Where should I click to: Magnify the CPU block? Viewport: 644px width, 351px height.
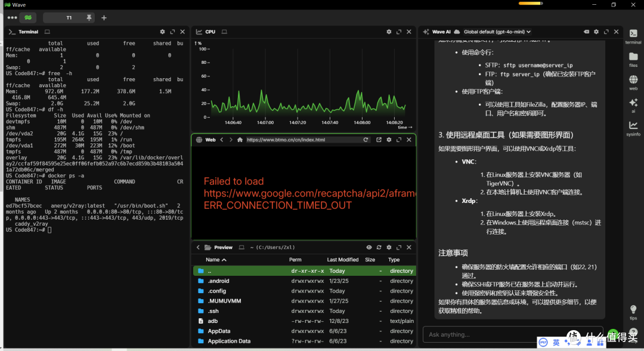coord(400,32)
